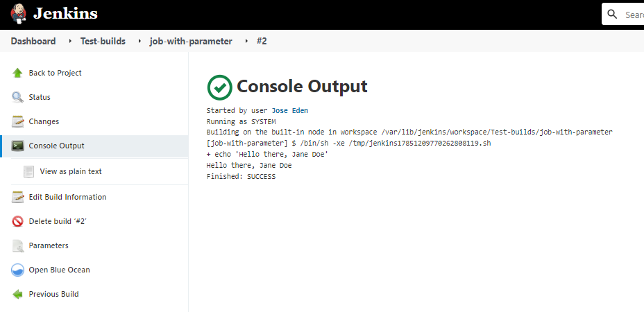Click the red Delete build icon
This screenshot has width=644, height=312.
pos(17,221)
